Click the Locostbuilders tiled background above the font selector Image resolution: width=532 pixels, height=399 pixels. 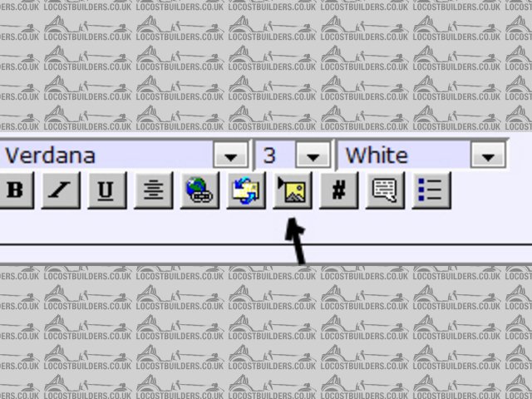click(x=266, y=66)
